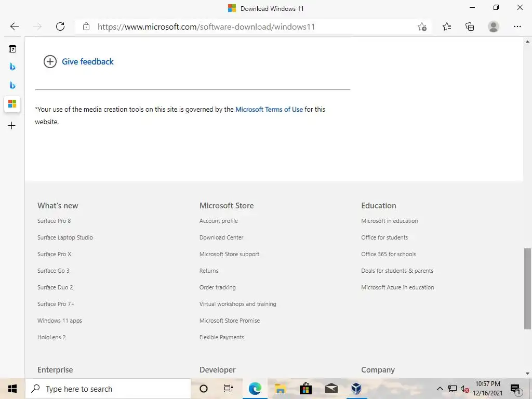Switch to the second Bing tab
The height and width of the screenshot is (399, 532).
(x=12, y=85)
